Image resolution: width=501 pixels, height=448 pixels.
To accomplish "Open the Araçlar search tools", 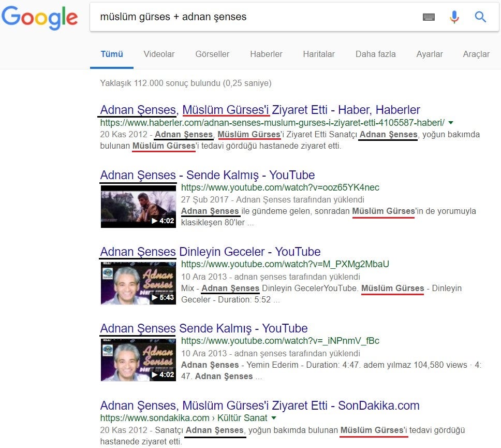I will click(476, 54).
